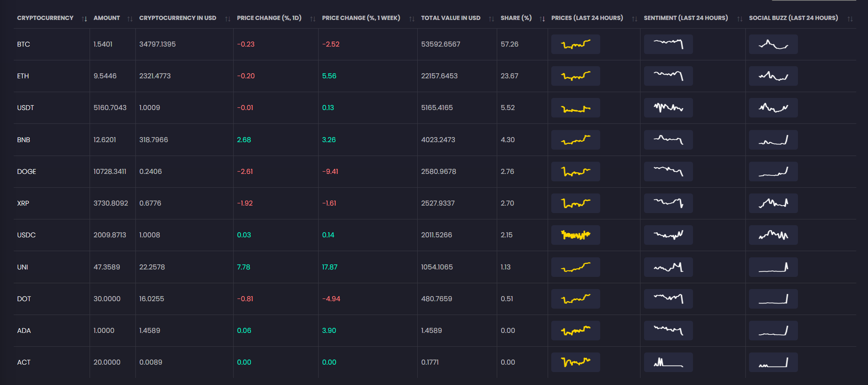The height and width of the screenshot is (385, 868).
Task: Sort by Cryptocurrency in USD arrows
Action: coord(227,19)
